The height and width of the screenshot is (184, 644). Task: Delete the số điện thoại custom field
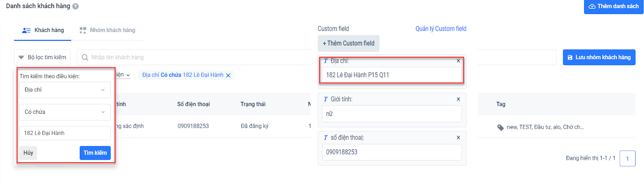pyautogui.click(x=458, y=138)
